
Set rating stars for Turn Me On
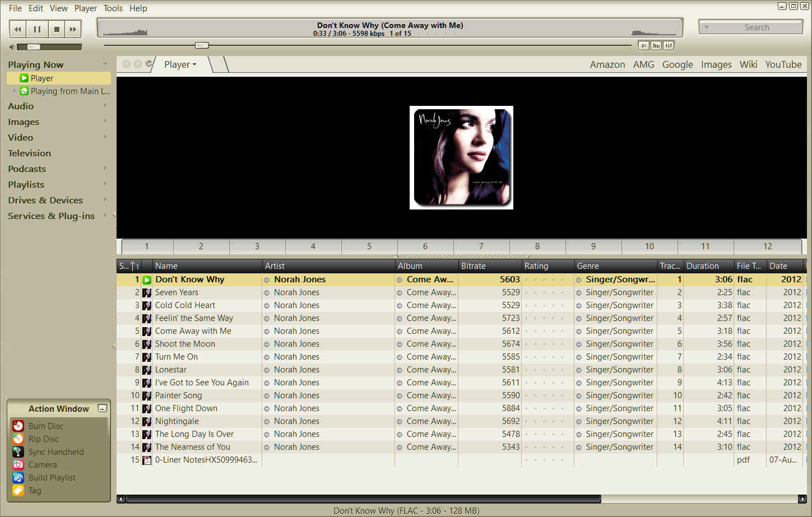tap(545, 357)
